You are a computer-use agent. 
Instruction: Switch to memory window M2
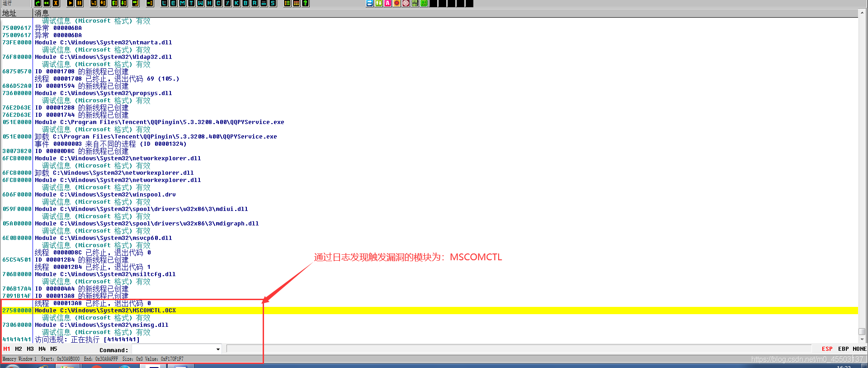pyautogui.click(x=18, y=349)
